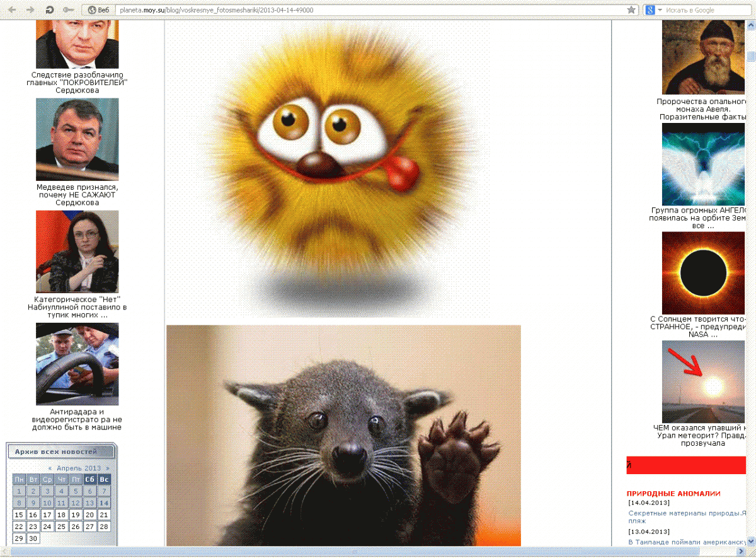
Task: Open the 'Апрель 2013' calendar month link
Action: click(x=79, y=468)
